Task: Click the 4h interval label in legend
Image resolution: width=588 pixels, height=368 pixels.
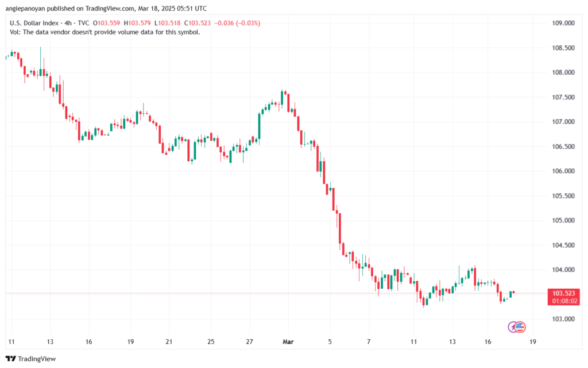Action: 68,23
